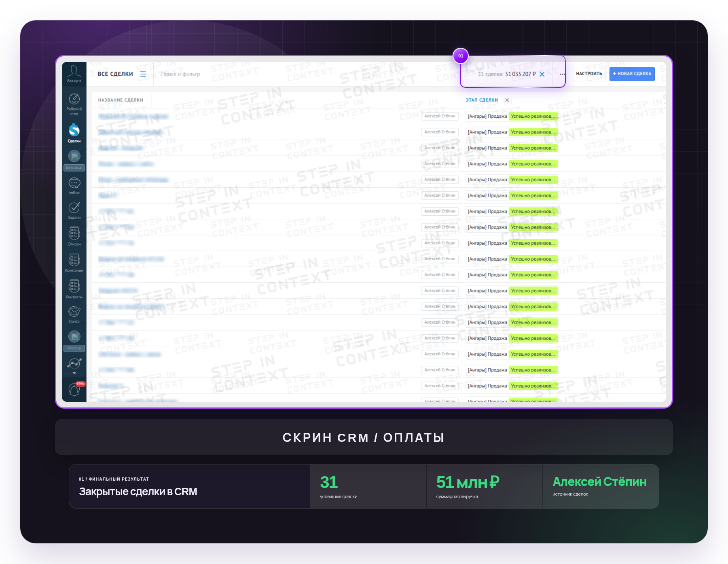Click the СКРИН CRM / ОПЛАТЫ caption
The height and width of the screenshot is (564, 728).
(x=363, y=437)
